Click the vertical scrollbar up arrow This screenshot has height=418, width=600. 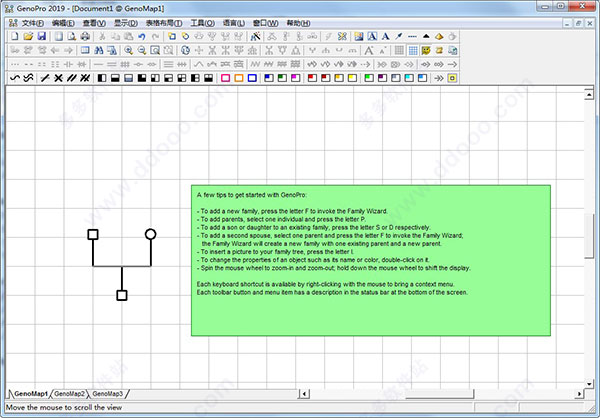pos(589,94)
